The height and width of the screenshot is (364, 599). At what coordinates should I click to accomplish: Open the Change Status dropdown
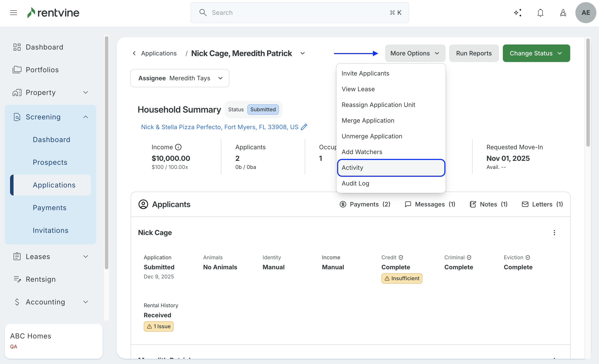pyautogui.click(x=536, y=53)
